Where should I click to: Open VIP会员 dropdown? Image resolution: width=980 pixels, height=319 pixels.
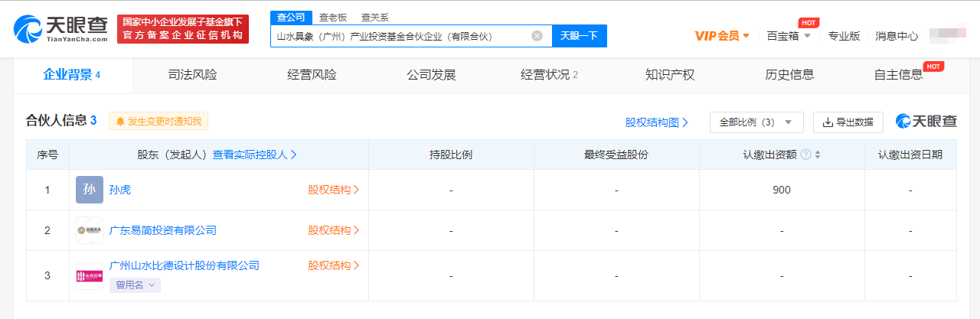pyautogui.click(x=721, y=36)
